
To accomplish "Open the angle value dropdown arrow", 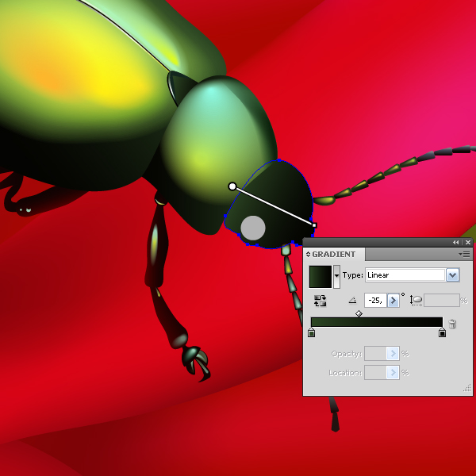I will 393,300.
